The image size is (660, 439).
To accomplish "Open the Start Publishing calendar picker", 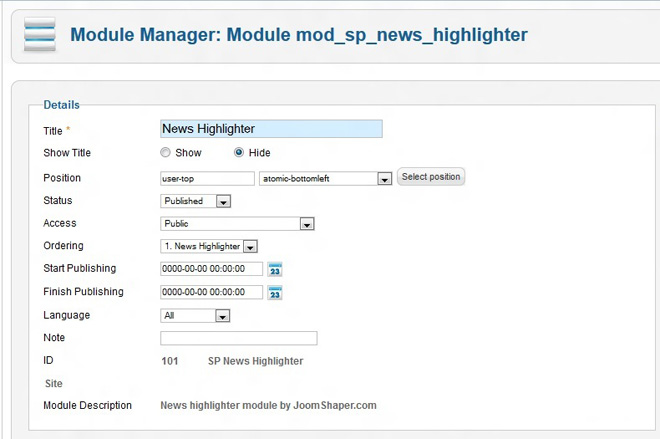I will (275, 269).
